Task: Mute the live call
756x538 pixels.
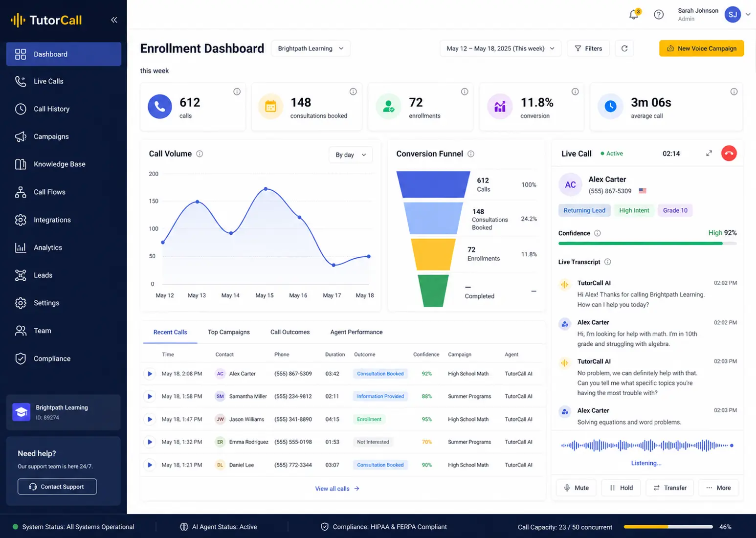Action: point(576,488)
